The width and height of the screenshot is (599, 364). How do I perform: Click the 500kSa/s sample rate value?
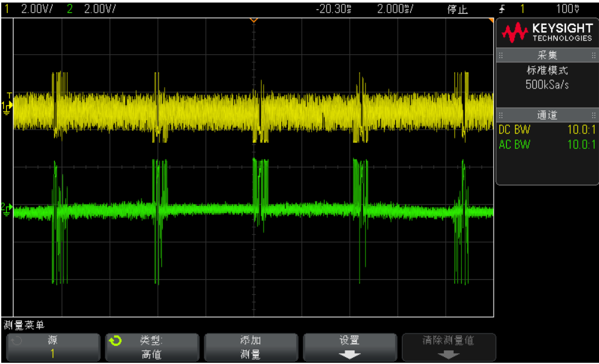547,84
